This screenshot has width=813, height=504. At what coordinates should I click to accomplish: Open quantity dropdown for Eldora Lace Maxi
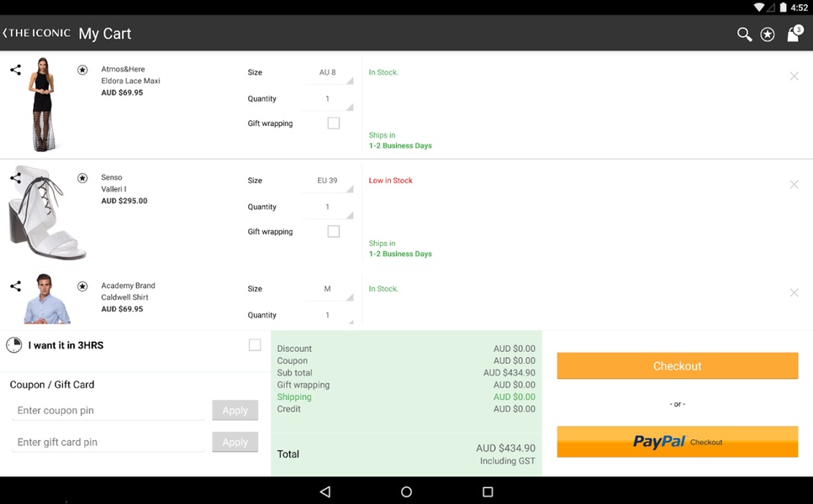point(327,99)
